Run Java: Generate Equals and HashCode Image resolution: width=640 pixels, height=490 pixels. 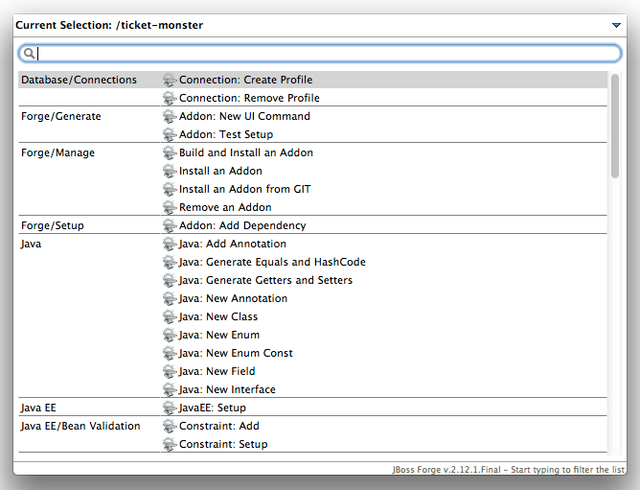(272, 262)
